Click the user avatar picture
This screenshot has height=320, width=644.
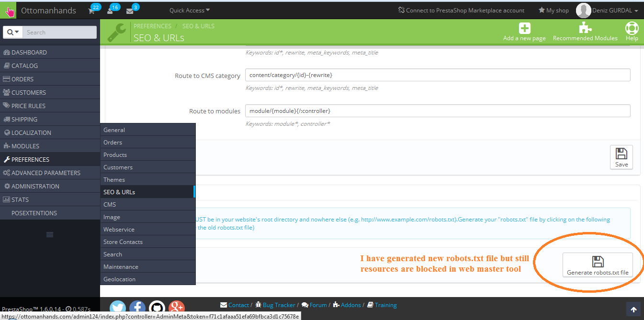583,10
